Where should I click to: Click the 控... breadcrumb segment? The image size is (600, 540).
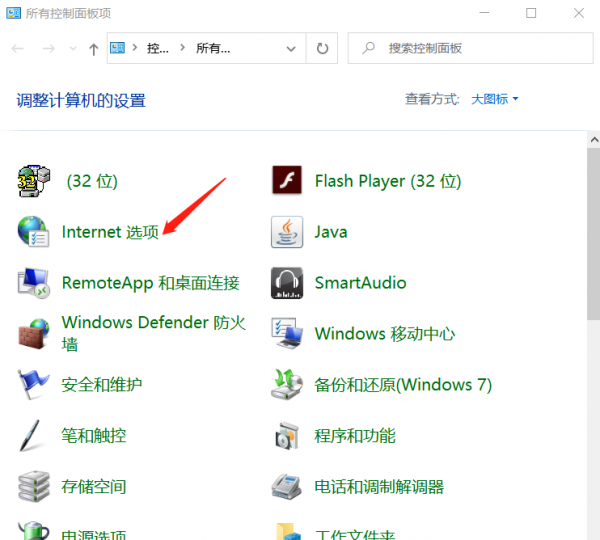click(158, 48)
